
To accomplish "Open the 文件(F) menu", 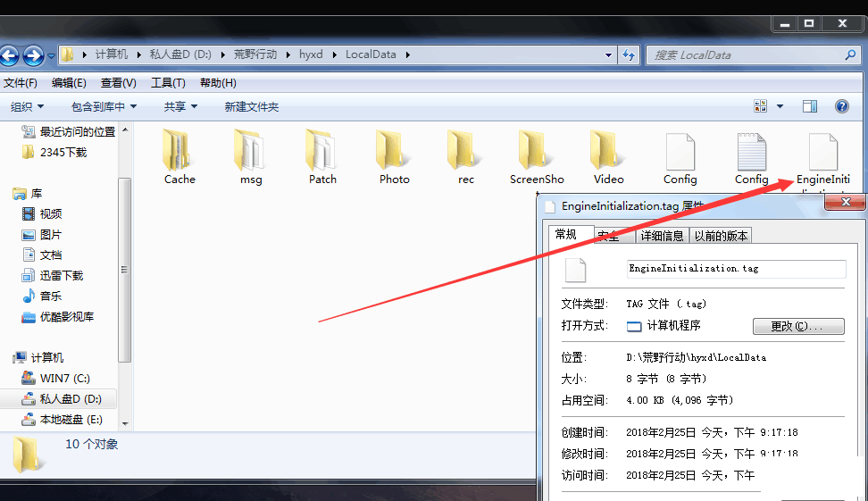I will pyautogui.click(x=21, y=83).
